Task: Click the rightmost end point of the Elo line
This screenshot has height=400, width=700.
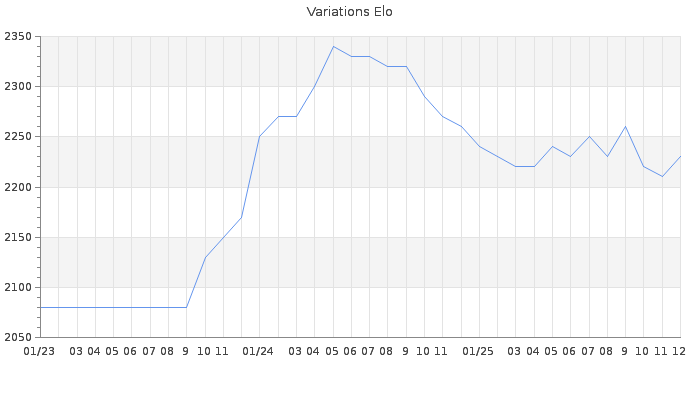Action: (680, 157)
